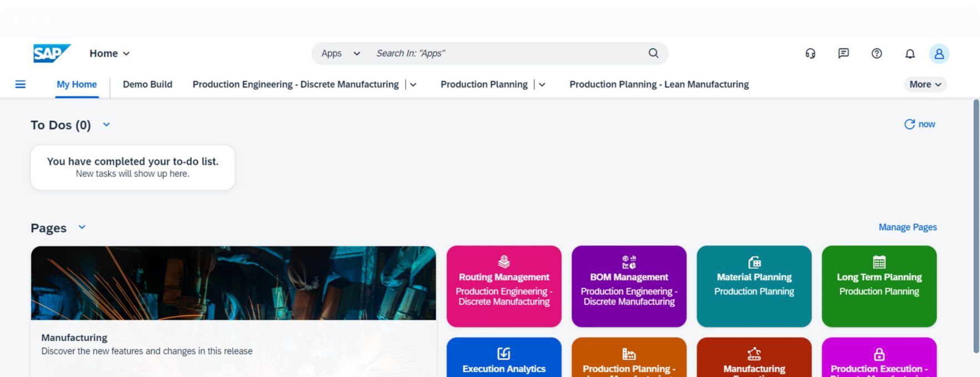
Task: Refresh the To Dos list
Action: coord(920,124)
